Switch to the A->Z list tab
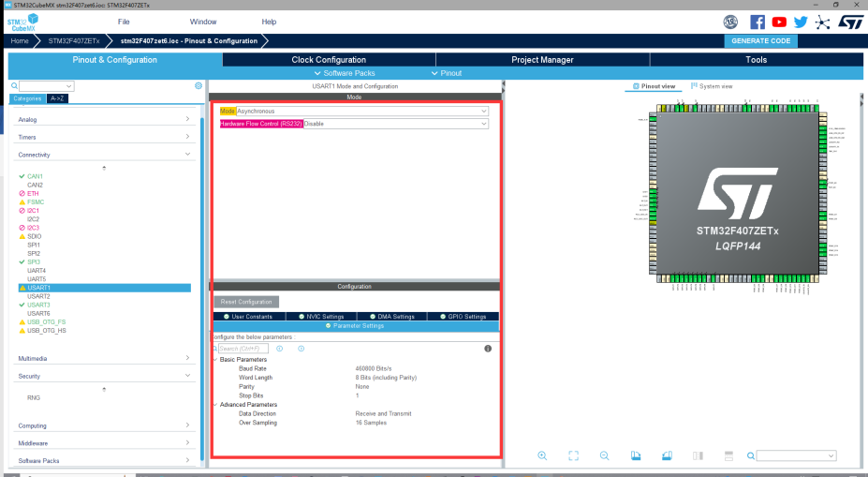 57,98
